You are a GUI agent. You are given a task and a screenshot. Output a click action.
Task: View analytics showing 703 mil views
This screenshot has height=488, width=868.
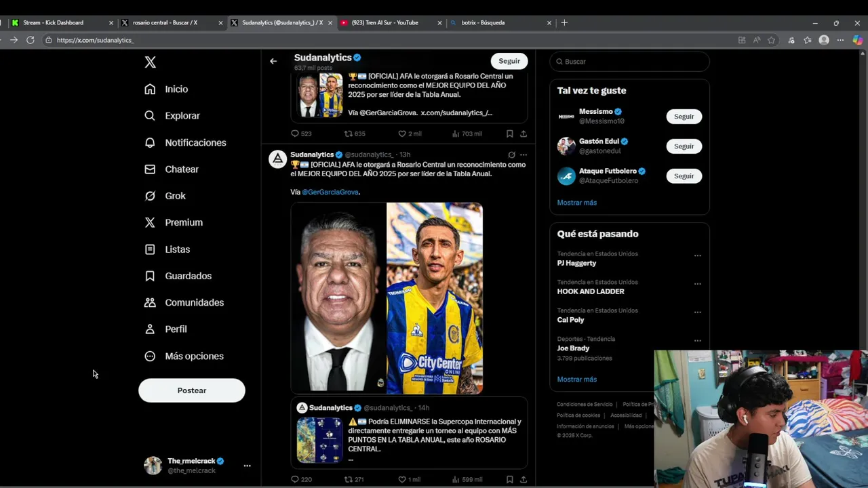pos(456,134)
